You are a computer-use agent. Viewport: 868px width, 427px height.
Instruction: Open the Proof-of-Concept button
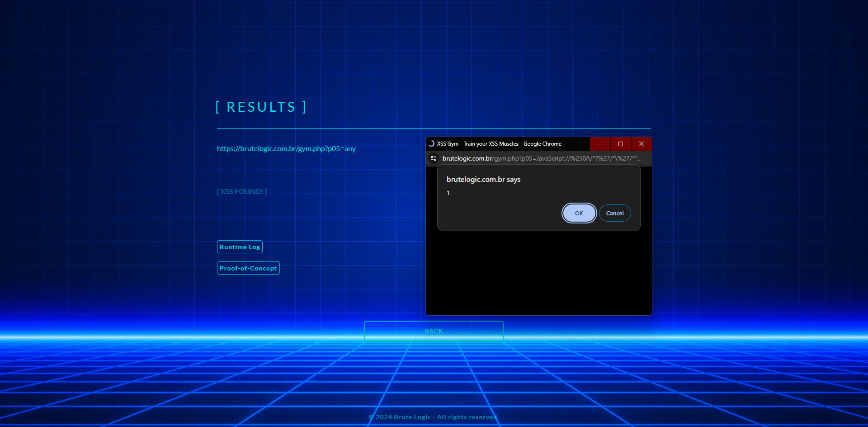pos(248,268)
